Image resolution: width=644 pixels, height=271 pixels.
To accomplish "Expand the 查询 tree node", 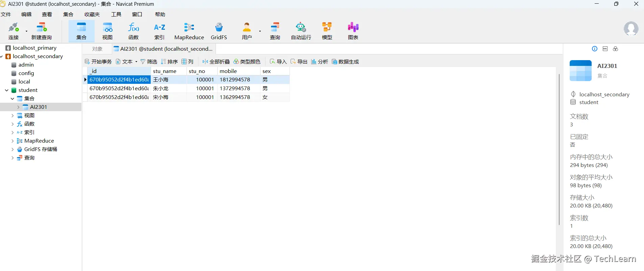I will coord(13,158).
